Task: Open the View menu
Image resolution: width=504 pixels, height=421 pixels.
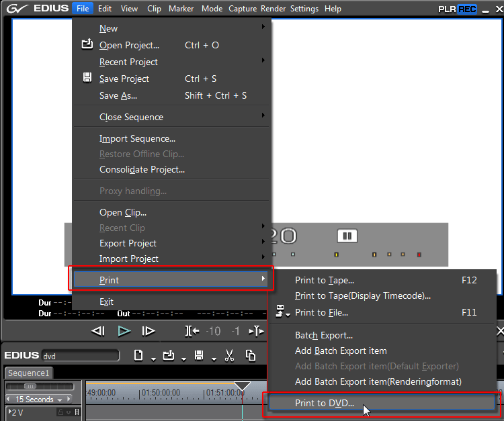Action: (129, 9)
